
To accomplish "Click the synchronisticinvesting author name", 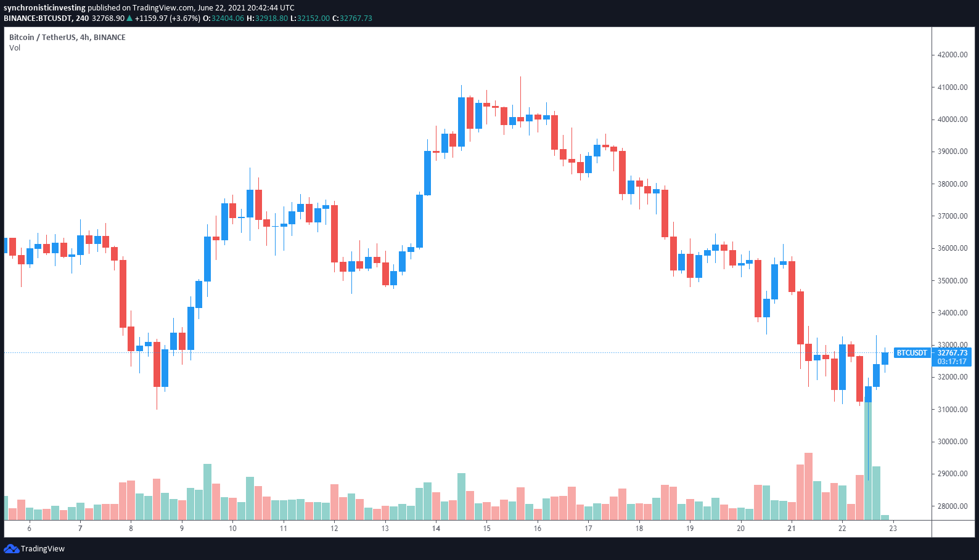I will pos(44,8).
